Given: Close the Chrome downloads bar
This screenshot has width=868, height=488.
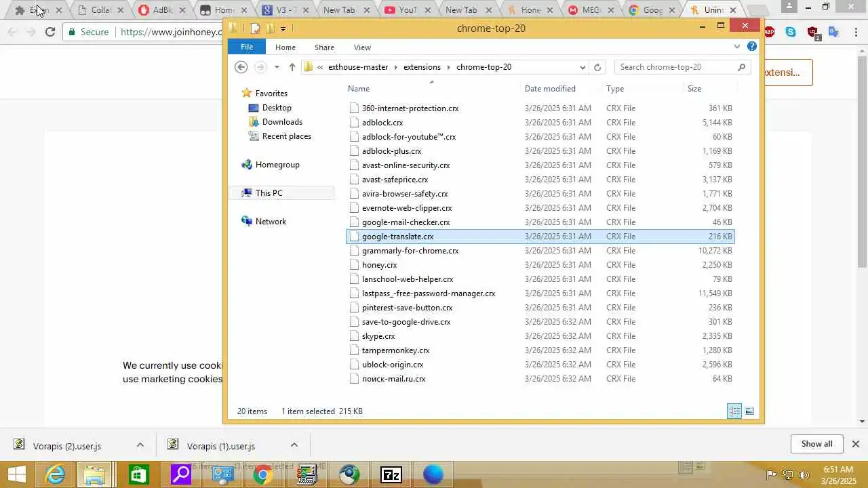Looking at the screenshot, I should pos(855,444).
